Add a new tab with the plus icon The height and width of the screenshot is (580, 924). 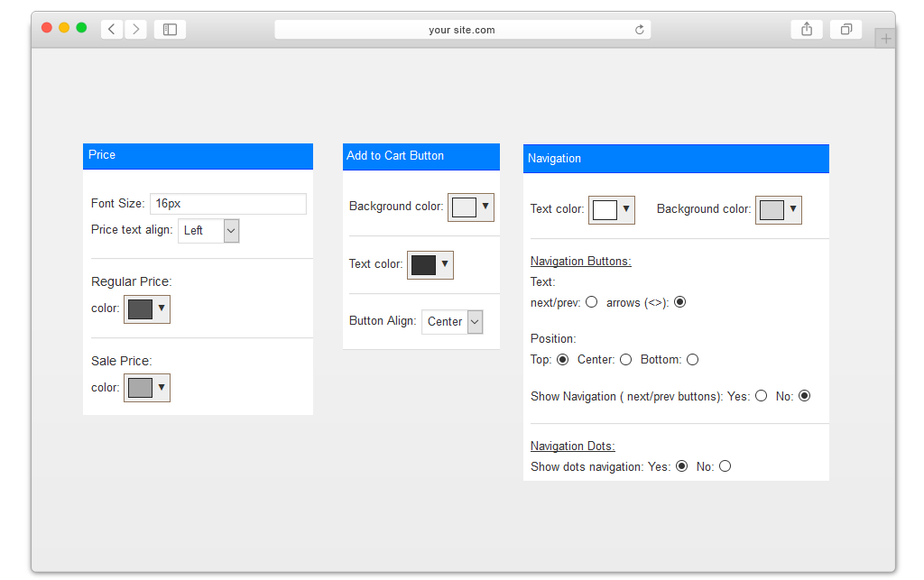[885, 39]
